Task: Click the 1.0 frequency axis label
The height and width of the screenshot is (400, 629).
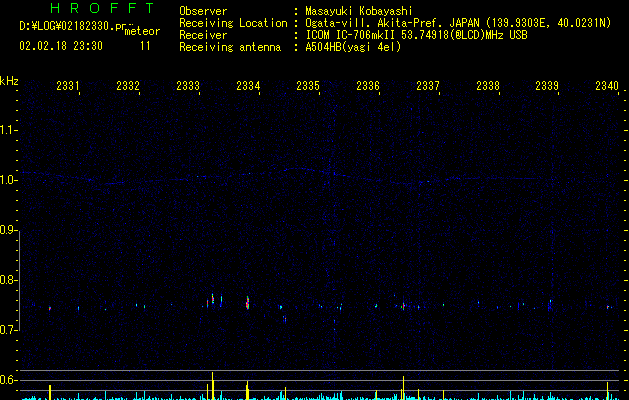Action: (x=8, y=180)
